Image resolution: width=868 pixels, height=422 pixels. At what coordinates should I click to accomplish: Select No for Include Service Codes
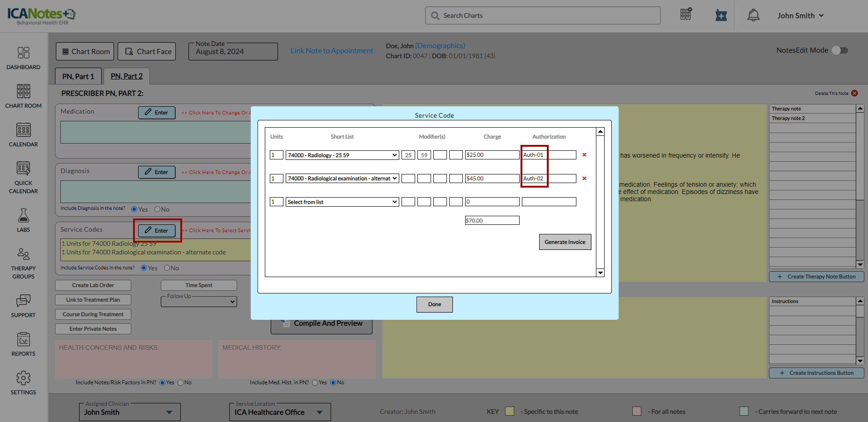click(167, 268)
